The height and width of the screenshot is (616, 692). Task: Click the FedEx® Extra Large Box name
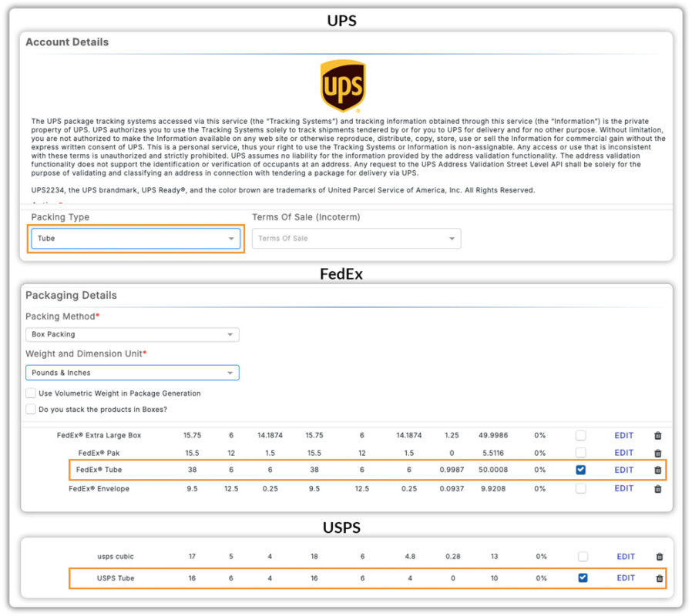point(99,436)
